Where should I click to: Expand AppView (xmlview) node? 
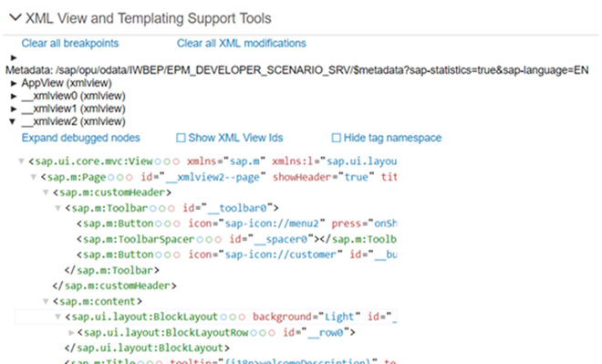[x=14, y=83]
